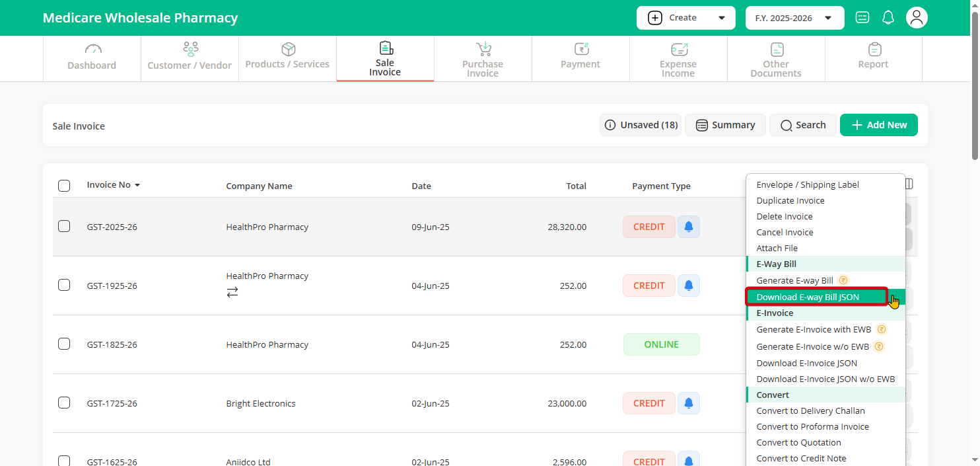The width and height of the screenshot is (980, 466).
Task: Open column settings icon above table
Action: (x=909, y=184)
